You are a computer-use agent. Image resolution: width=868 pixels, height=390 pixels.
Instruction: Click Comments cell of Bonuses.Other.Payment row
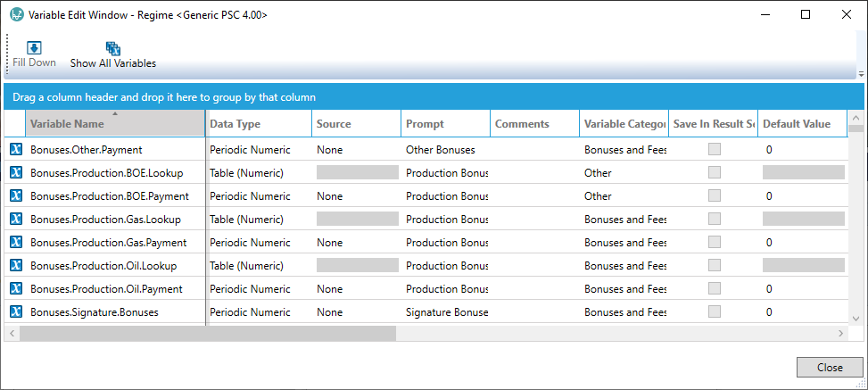534,150
